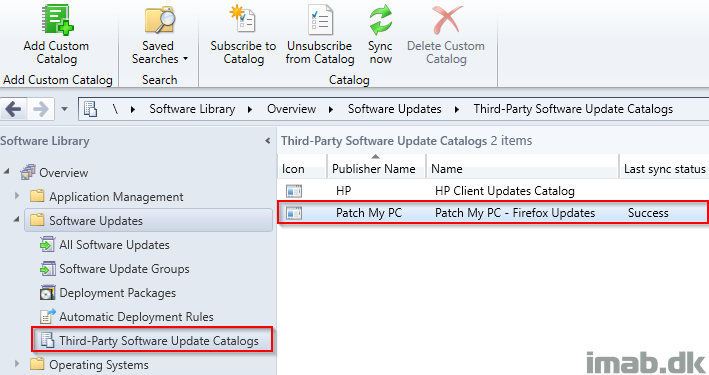
Task: Click the HP catalog row icon
Action: [294, 191]
